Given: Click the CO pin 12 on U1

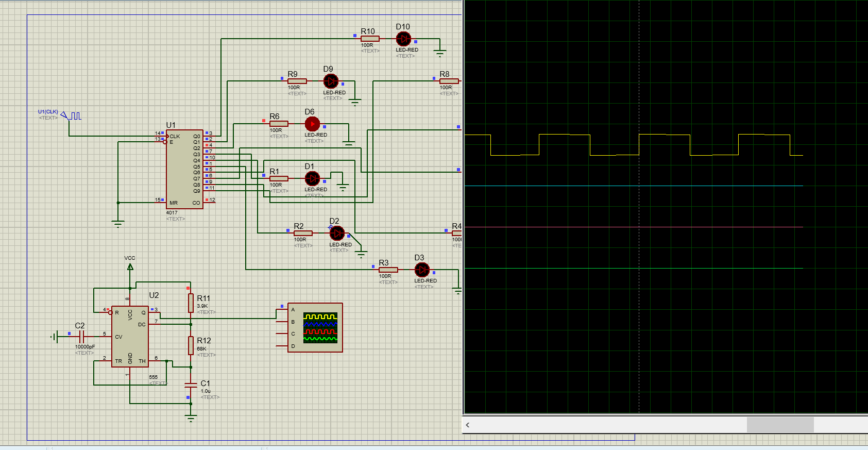Looking at the screenshot, I should (210, 203).
